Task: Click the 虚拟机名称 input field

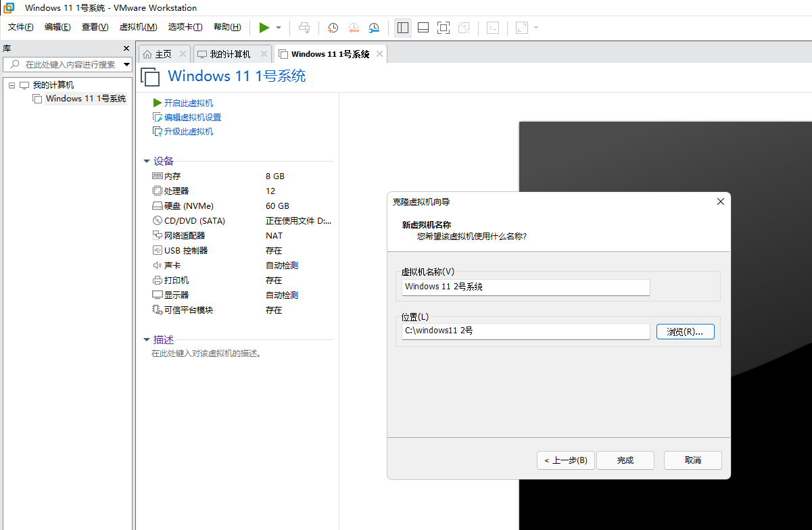Action: [x=526, y=287]
